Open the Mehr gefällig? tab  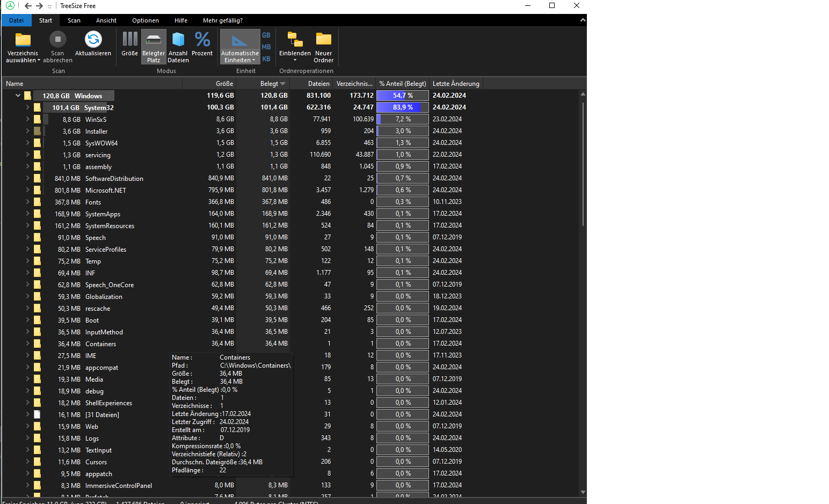(x=223, y=20)
